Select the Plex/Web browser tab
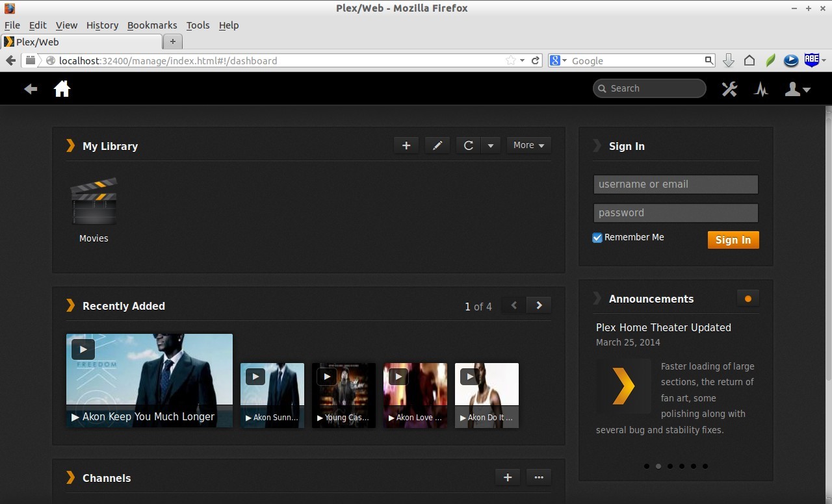This screenshot has height=504, width=832. click(x=81, y=42)
